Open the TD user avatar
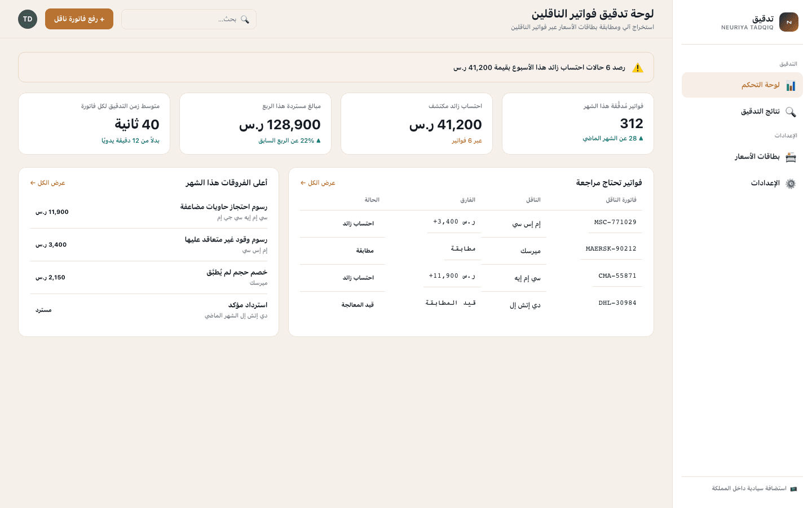This screenshot has width=812, height=508. 28,19
